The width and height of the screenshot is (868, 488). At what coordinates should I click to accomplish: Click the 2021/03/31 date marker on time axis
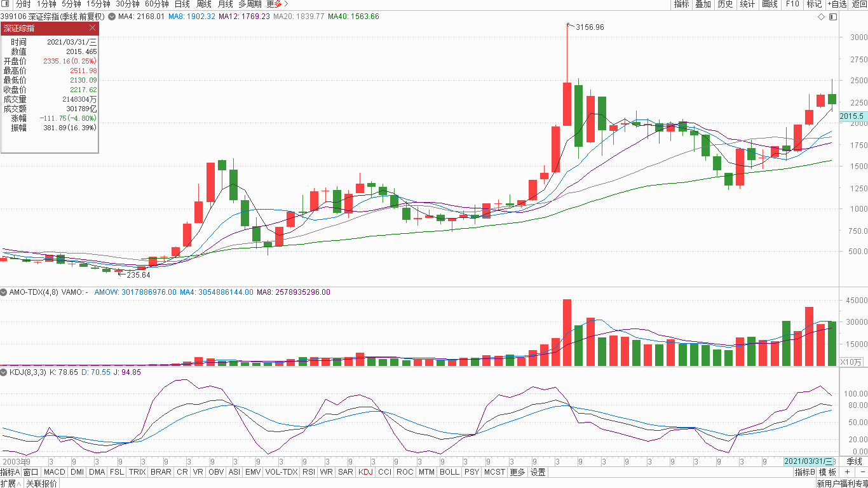809,461
